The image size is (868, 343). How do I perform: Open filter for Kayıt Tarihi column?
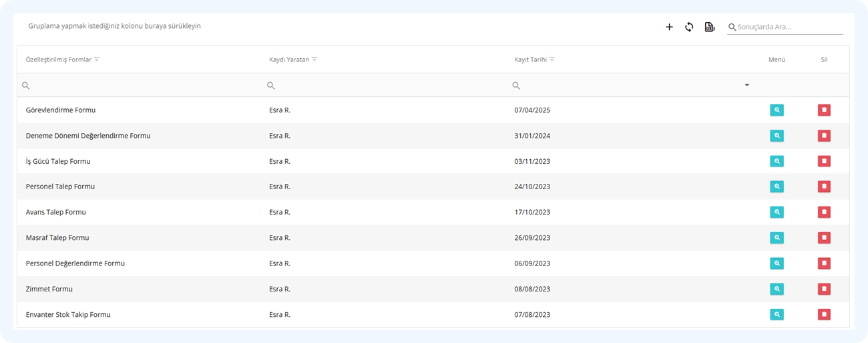pos(552,60)
